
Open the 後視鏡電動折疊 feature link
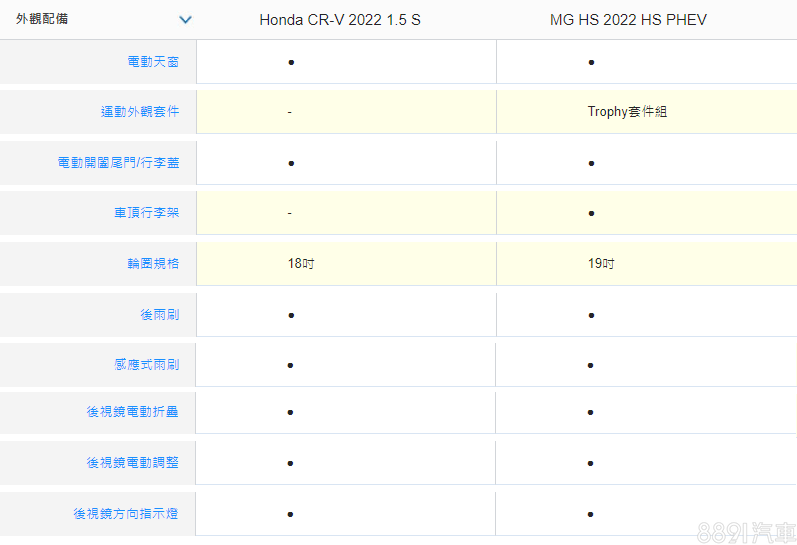click(132, 412)
